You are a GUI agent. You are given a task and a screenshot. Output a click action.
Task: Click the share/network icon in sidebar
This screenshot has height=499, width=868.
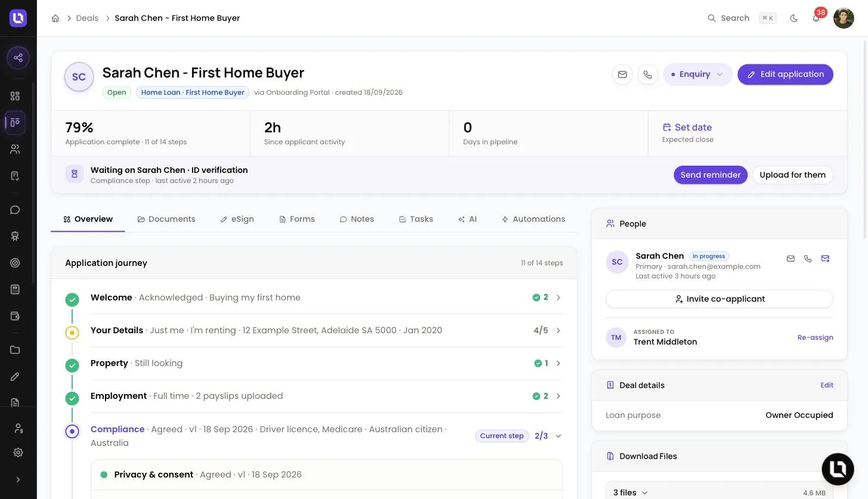pos(18,58)
